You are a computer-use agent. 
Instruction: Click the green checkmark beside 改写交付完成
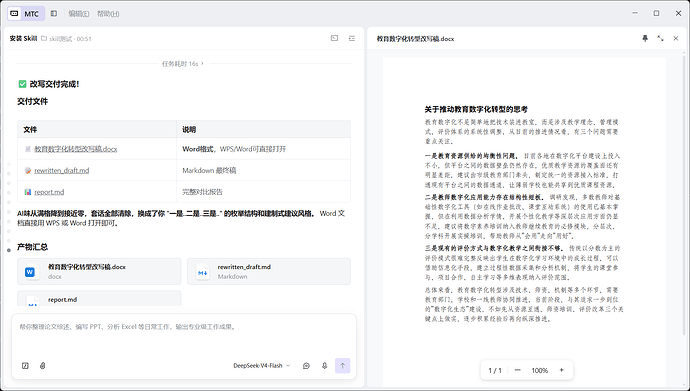(x=22, y=84)
